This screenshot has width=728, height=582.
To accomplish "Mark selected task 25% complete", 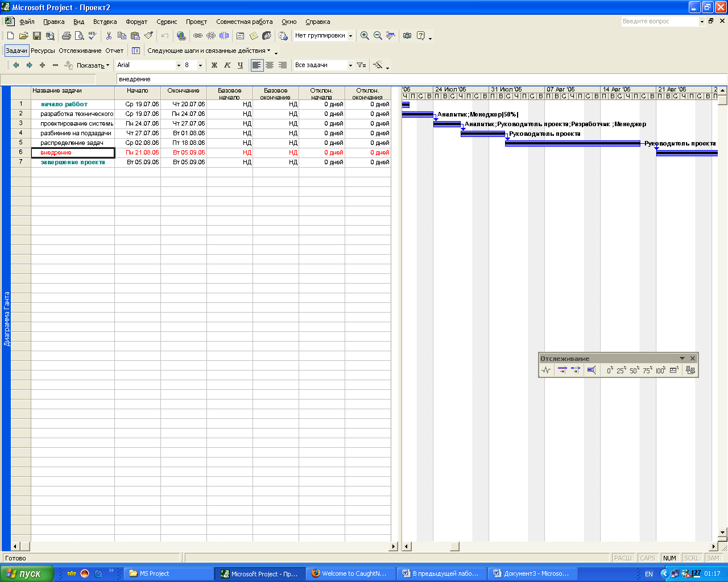I will [x=621, y=371].
